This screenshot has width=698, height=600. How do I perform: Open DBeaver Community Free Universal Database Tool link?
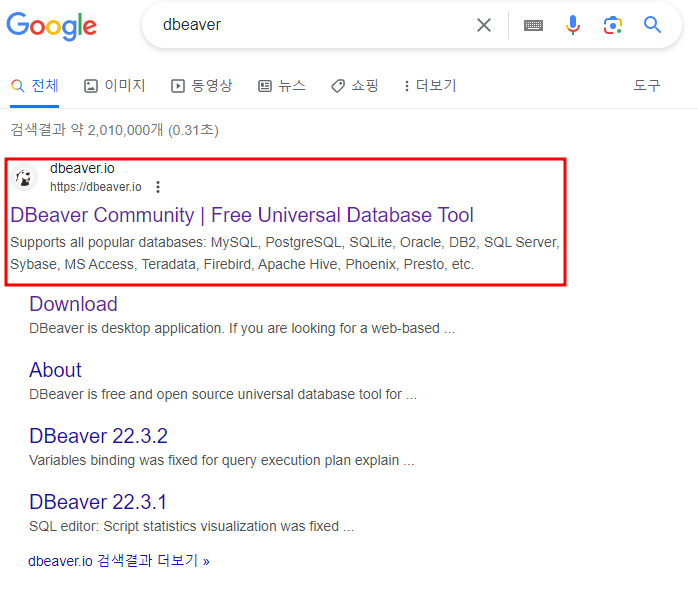[242, 215]
